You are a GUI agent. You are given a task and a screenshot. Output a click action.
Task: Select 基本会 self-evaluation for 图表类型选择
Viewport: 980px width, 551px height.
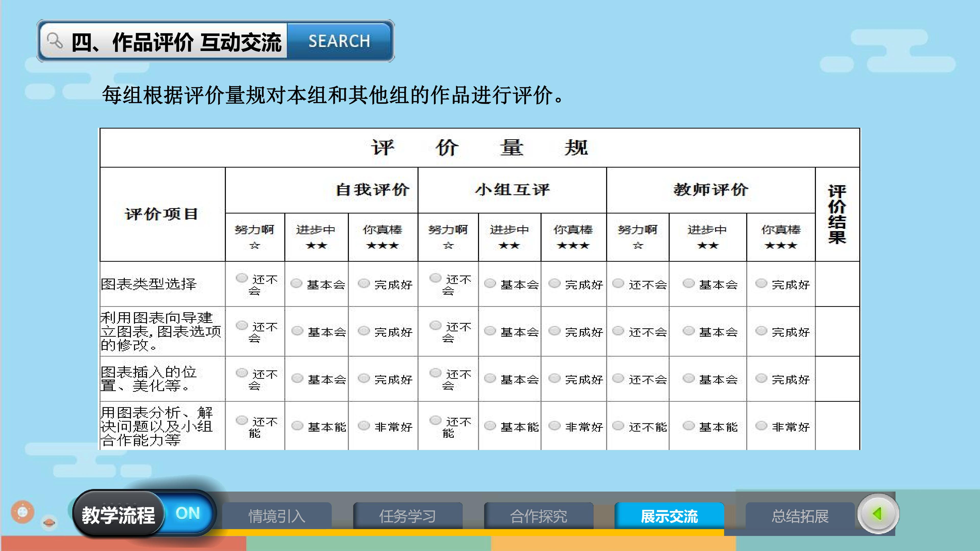point(296,284)
